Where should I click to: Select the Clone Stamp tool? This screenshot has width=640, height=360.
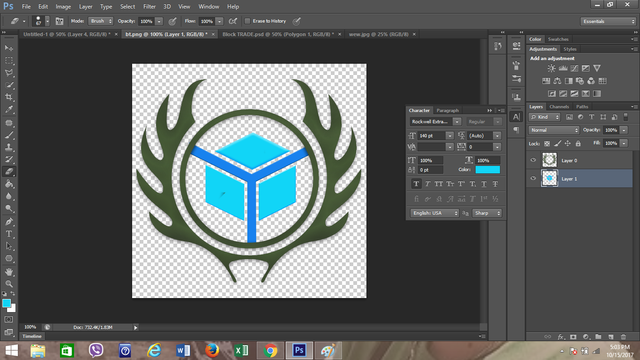(9, 147)
